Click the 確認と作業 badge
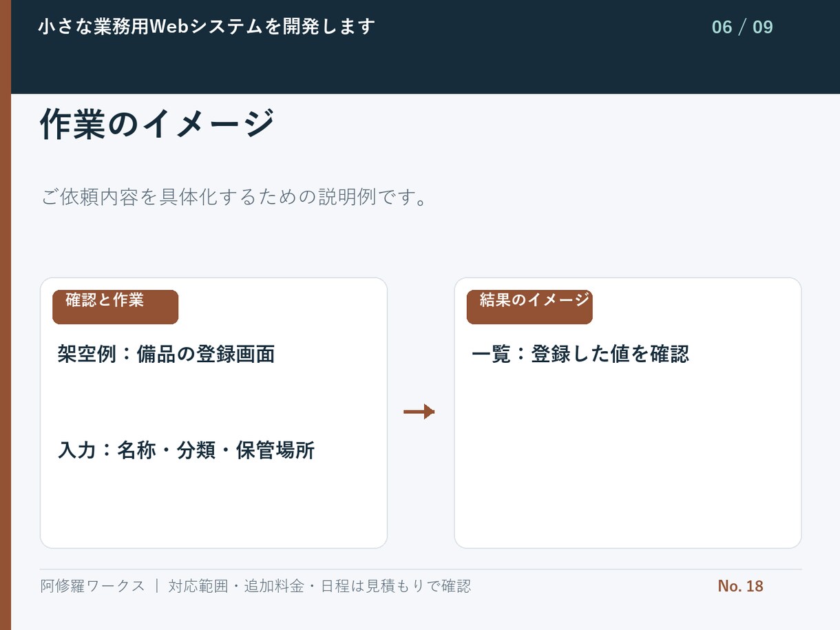This screenshot has height=630, width=840. [x=116, y=307]
